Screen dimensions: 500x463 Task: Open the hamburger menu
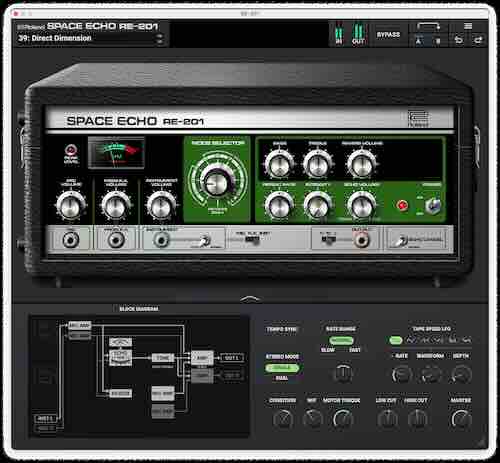[468, 26]
